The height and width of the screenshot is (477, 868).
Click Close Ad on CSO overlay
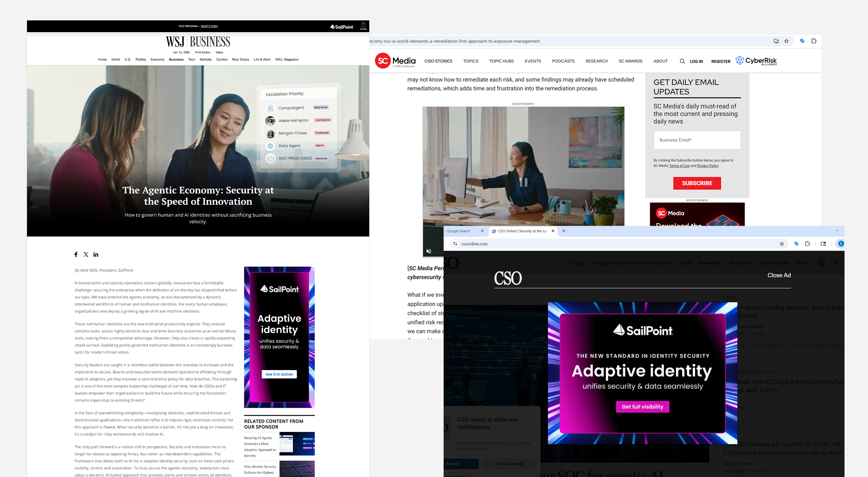pos(779,275)
